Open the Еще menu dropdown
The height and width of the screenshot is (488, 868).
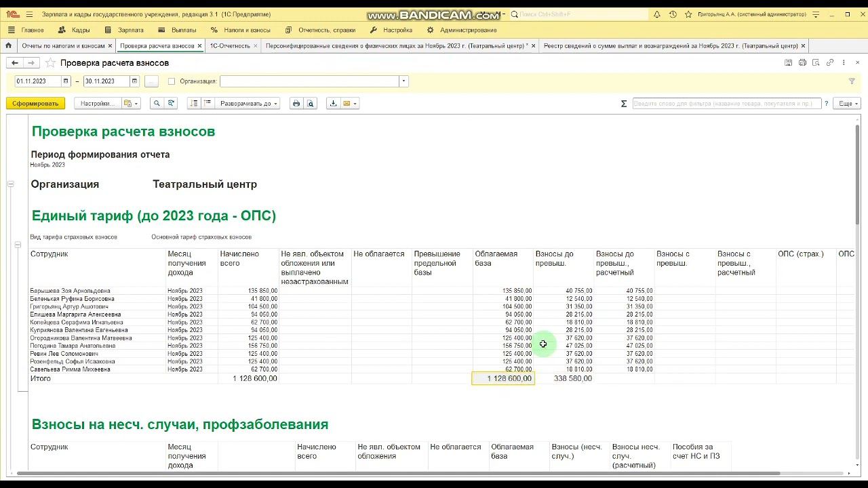click(848, 104)
